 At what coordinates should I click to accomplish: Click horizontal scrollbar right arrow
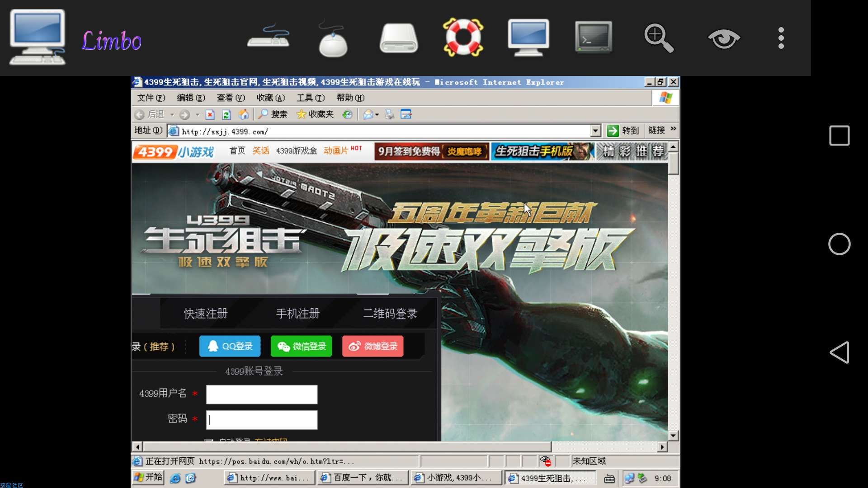(662, 447)
